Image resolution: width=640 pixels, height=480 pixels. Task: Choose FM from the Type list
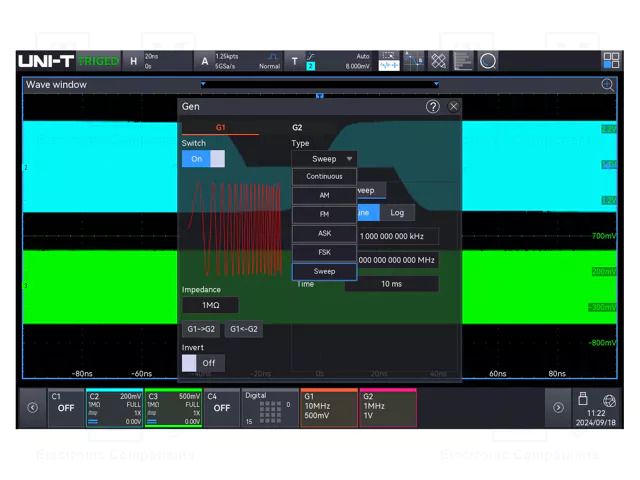click(x=324, y=214)
